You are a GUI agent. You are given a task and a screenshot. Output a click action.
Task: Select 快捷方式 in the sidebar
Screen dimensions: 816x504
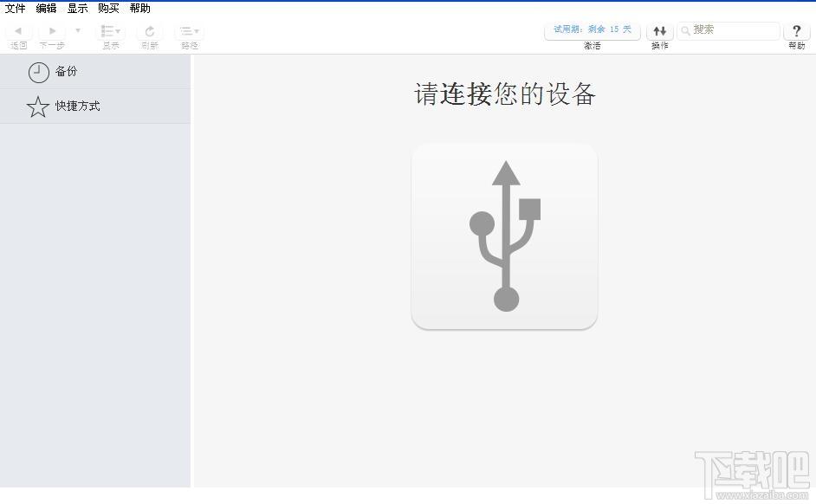(x=78, y=107)
